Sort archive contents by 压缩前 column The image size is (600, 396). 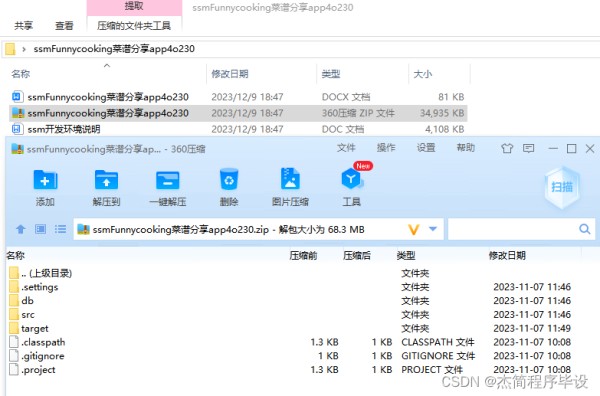tap(303, 255)
